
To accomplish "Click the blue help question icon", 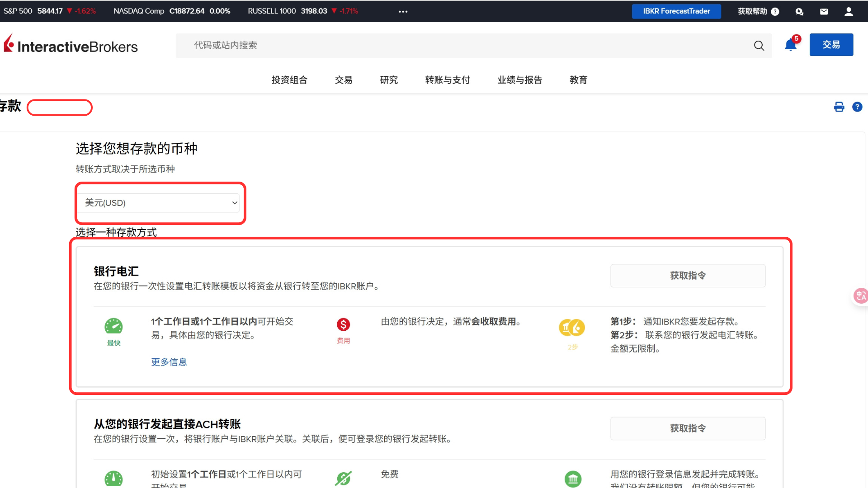I will [857, 107].
